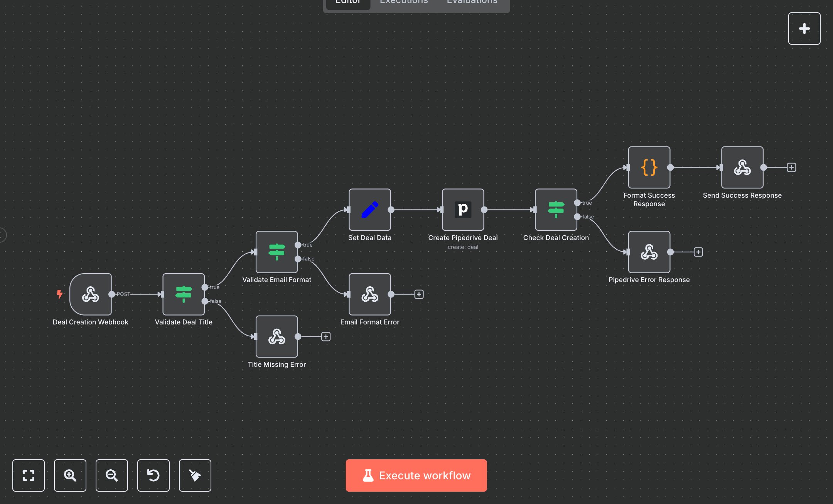
Task: Undo the last workflow change
Action: (153, 475)
